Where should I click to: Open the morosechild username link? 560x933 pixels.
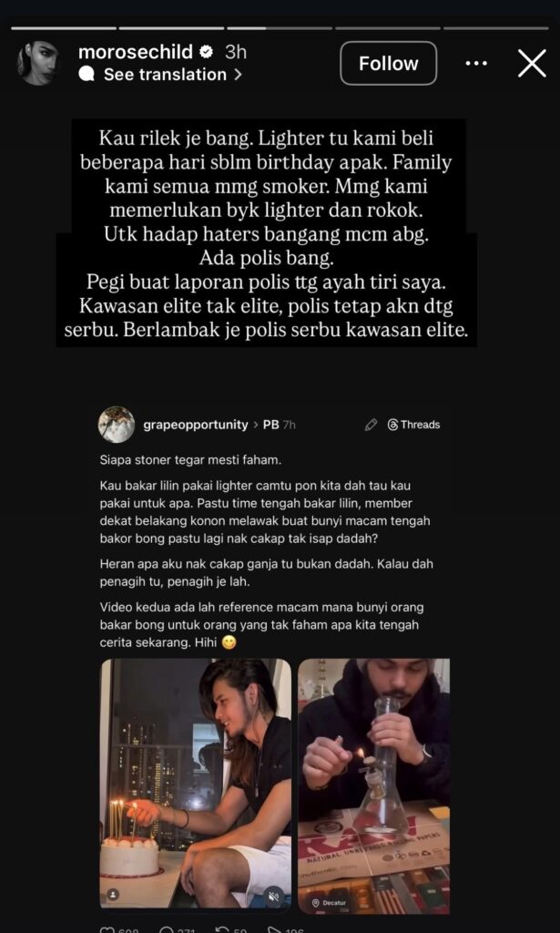(x=136, y=52)
